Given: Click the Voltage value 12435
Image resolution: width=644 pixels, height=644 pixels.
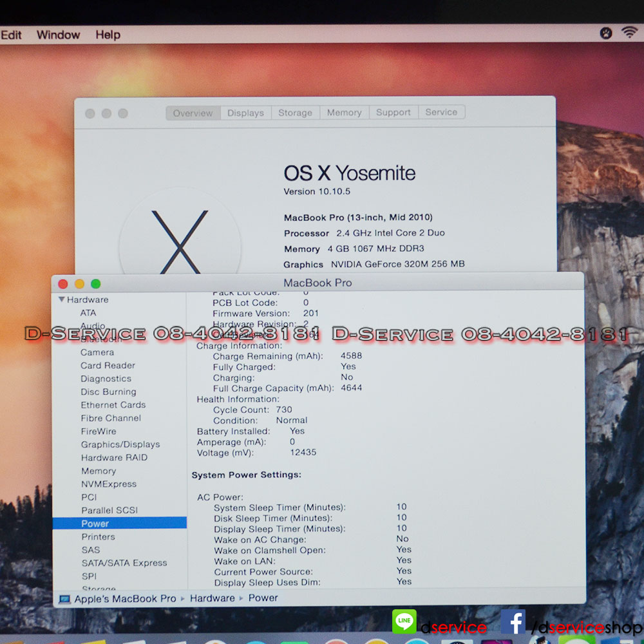Looking at the screenshot, I should pyautogui.click(x=303, y=453).
